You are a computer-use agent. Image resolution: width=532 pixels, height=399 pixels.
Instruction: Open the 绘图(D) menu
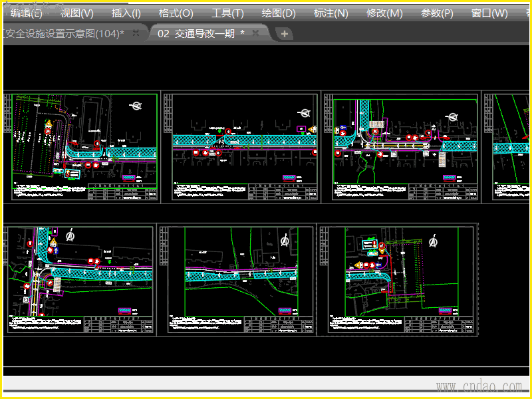coord(279,13)
